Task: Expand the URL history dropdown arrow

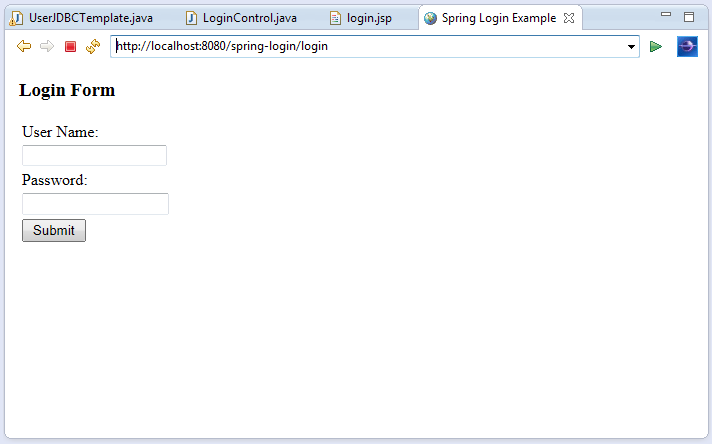Action: click(x=631, y=47)
